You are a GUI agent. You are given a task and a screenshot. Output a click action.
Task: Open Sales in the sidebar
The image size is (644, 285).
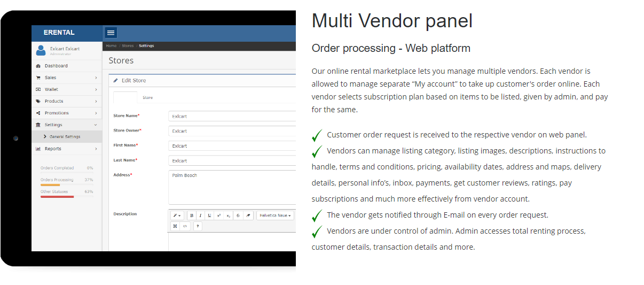click(x=67, y=78)
